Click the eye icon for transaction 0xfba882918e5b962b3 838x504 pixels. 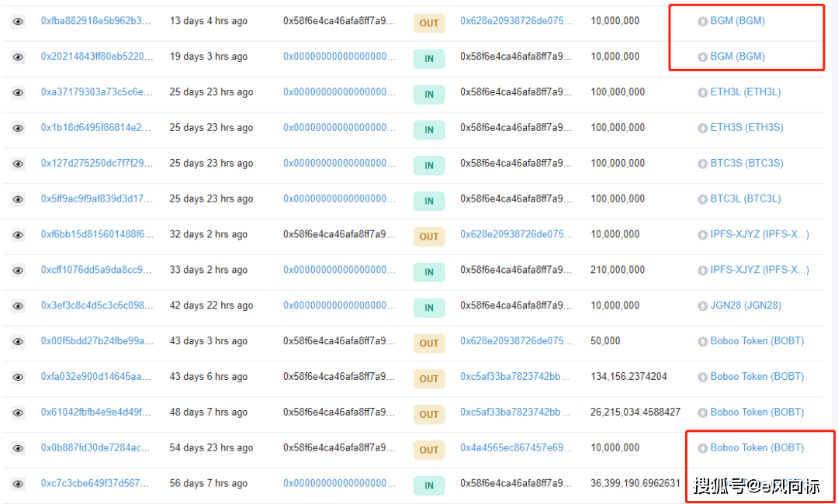(x=18, y=22)
